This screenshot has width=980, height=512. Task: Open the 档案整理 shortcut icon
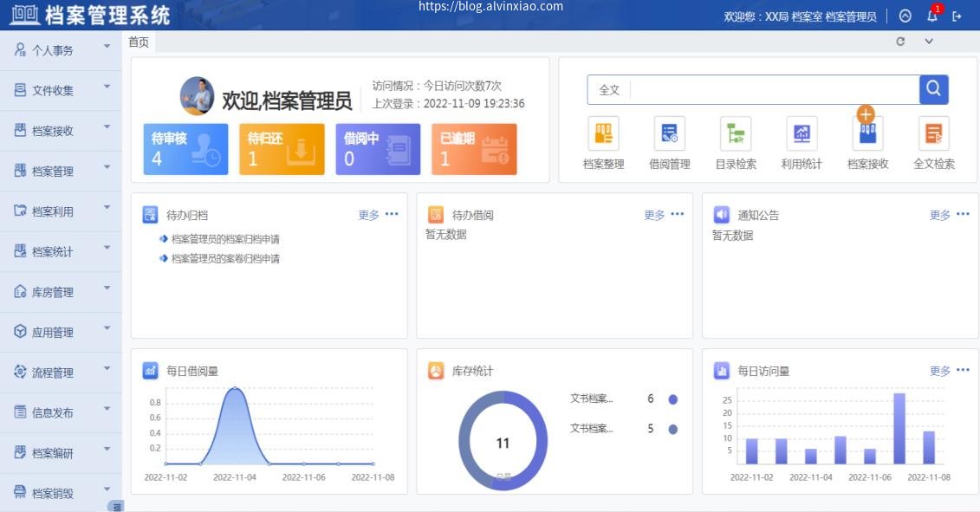tap(603, 133)
